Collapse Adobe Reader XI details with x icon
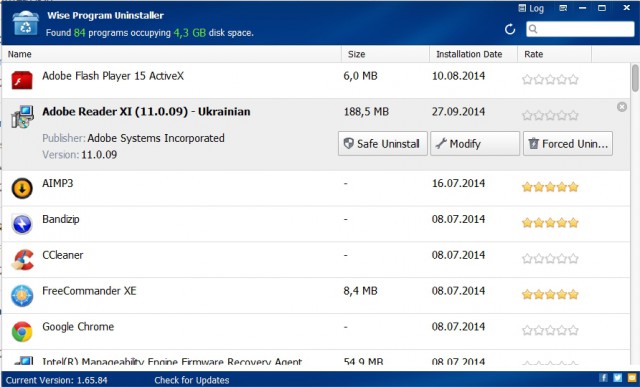The width and height of the screenshot is (640, 387). [622, 107]
